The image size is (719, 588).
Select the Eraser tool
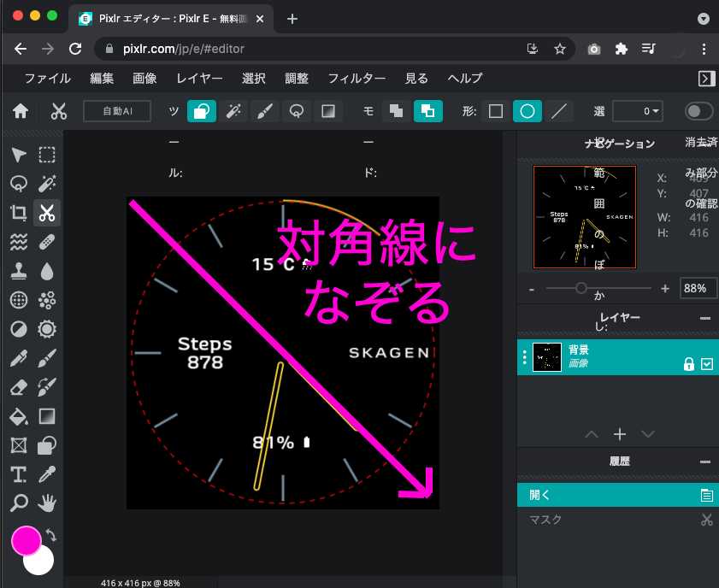(18, 387)
